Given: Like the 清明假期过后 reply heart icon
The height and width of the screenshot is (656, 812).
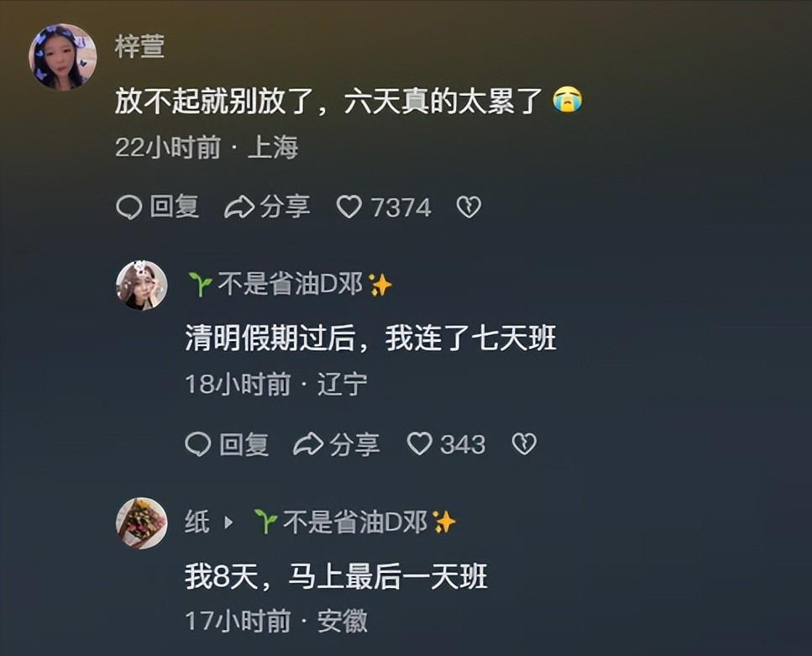Looking at the screenshot, I should click(x=420, y=444).
